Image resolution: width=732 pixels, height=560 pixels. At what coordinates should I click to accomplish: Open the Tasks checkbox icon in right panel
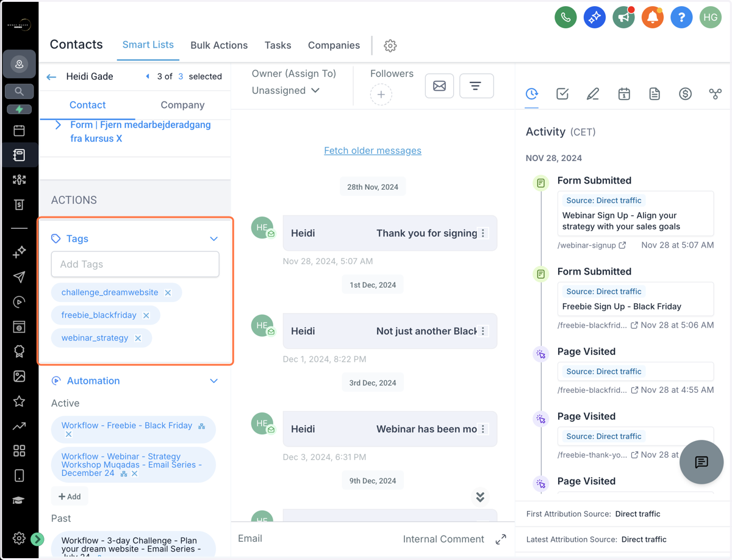[562, 94]
